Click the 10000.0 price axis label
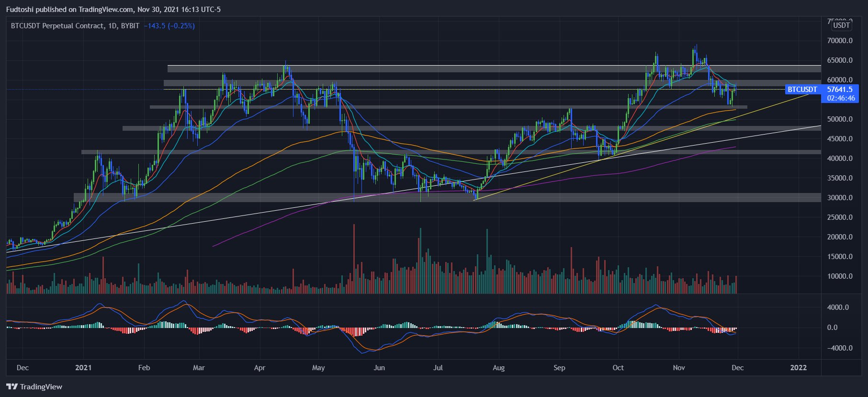868x397 pixels. [840, 276]
